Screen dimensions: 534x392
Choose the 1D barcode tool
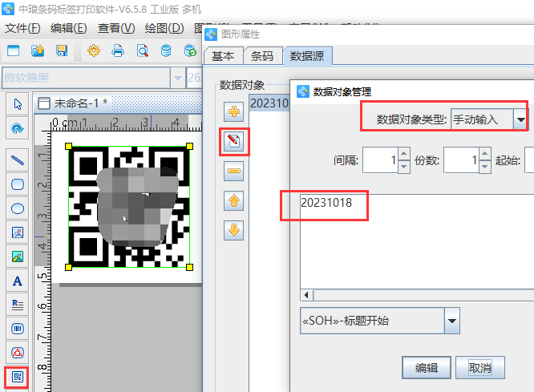(17, 328)
